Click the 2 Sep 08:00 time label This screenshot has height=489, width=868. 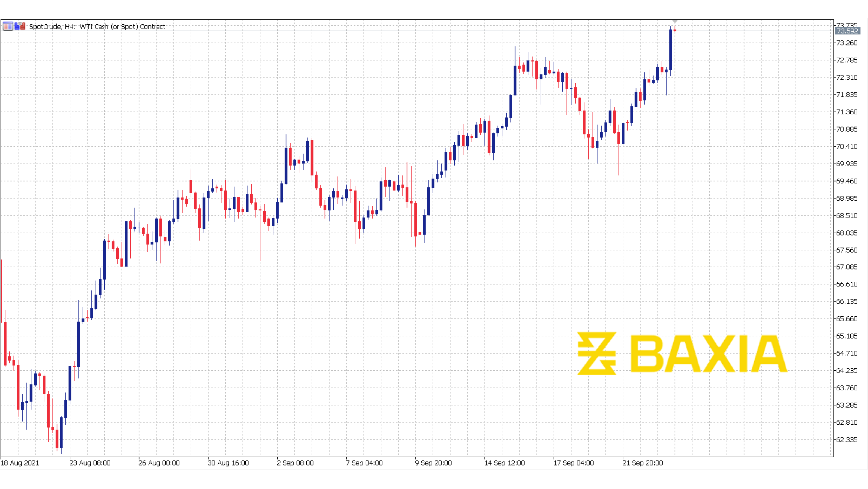click(295, 463)
